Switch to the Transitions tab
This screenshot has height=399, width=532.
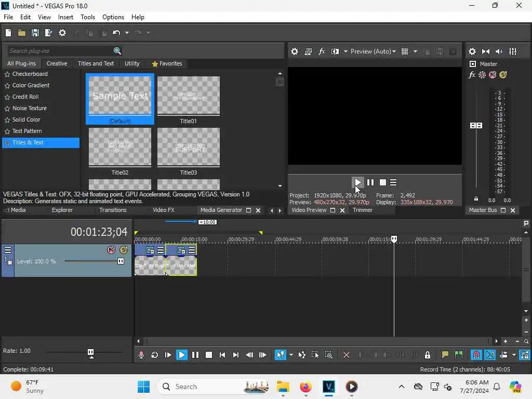(x=113, y=210)
